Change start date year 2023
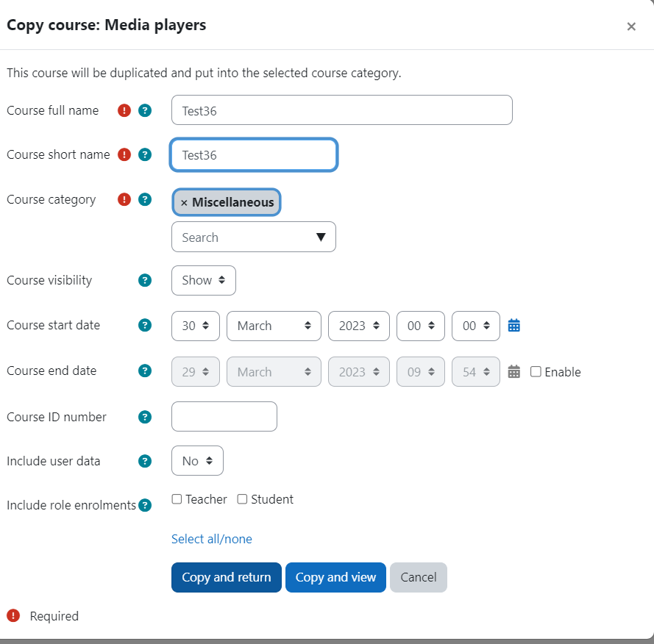Screen dimensions: 654x644 pos(359,326)
